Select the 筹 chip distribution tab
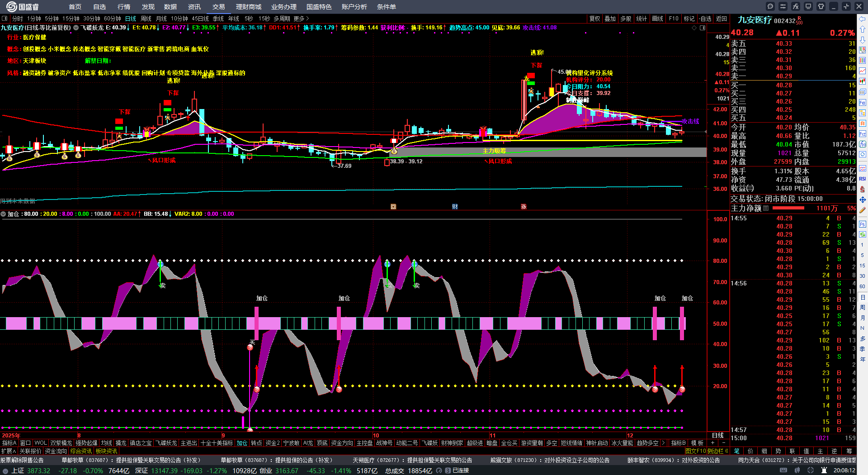 click(849, 451)
